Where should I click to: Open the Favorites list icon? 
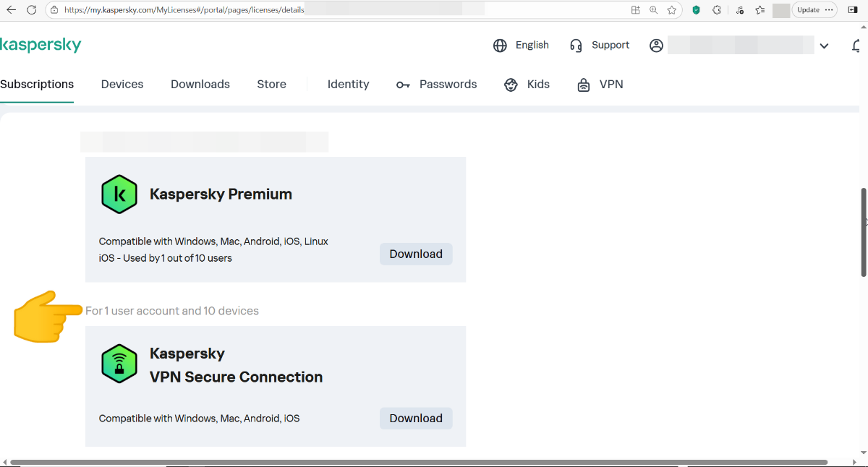pos(759,10)
